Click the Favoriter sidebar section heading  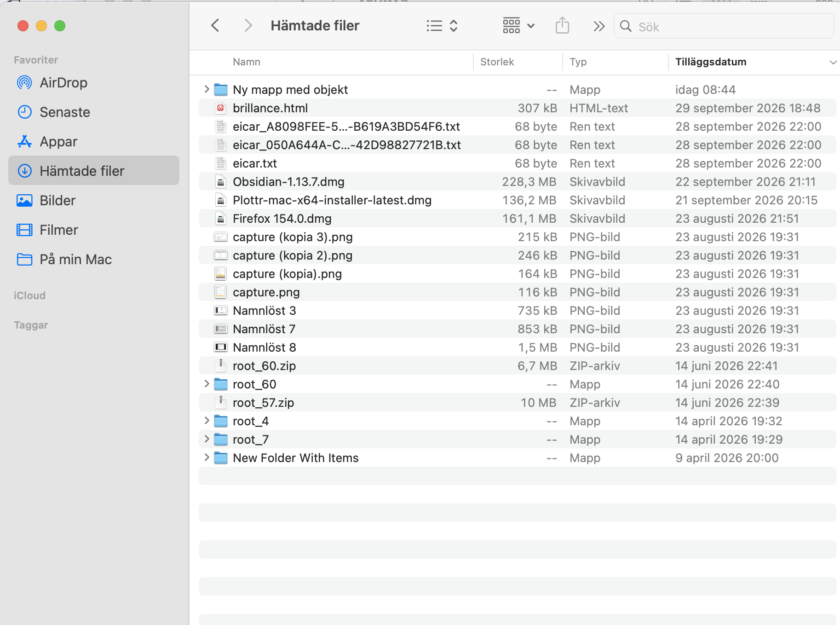pos(36,60)
